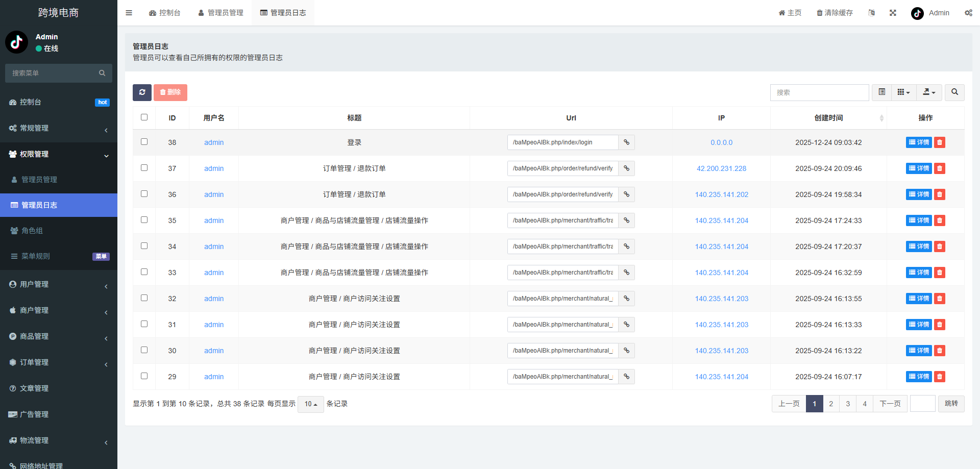Toggle toggle-view via the list icon near search box
Screen dimensions: 980x469
point(881,92)
